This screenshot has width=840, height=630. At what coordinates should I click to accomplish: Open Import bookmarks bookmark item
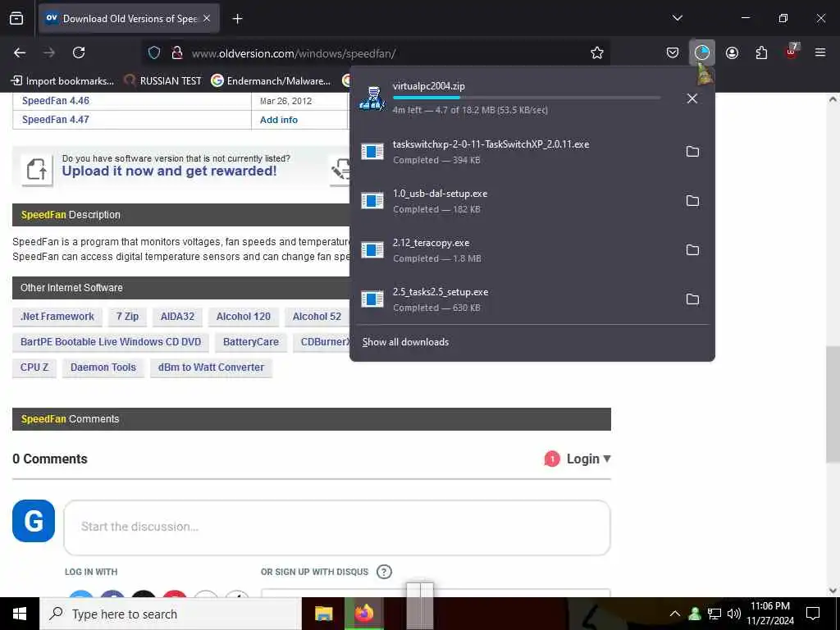coord(62,81)
